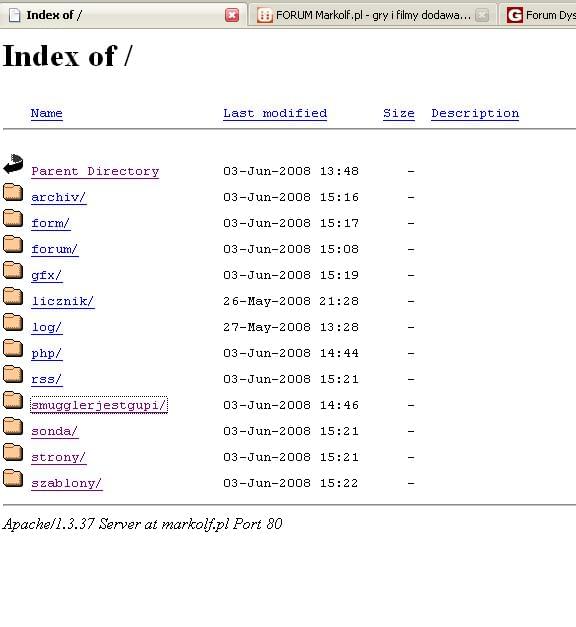
Task: Click the folder icon beside gfx/
Action: tap(13, 270)
